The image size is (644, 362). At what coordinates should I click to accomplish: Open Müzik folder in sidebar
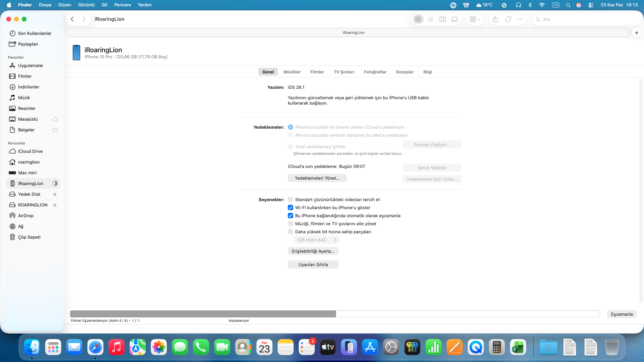33,98
